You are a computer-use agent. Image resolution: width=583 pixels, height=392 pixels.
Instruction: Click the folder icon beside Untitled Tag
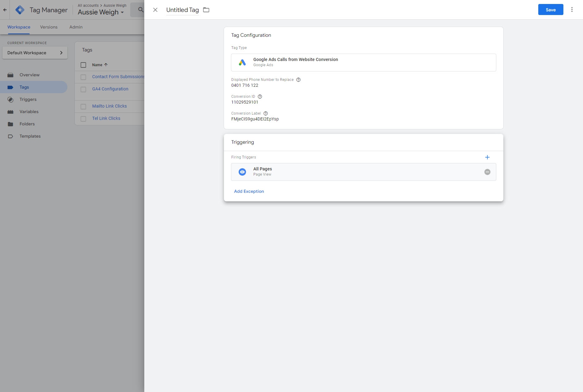[206, 10]
